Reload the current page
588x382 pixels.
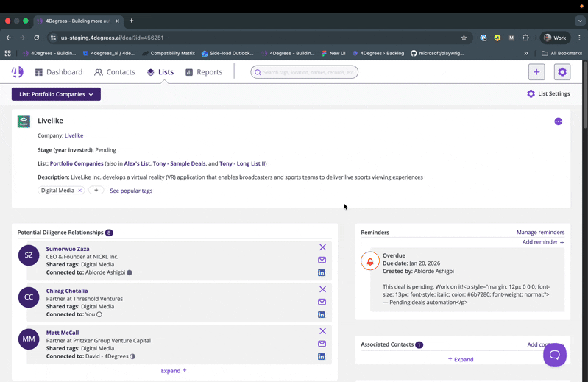[36, 38]
